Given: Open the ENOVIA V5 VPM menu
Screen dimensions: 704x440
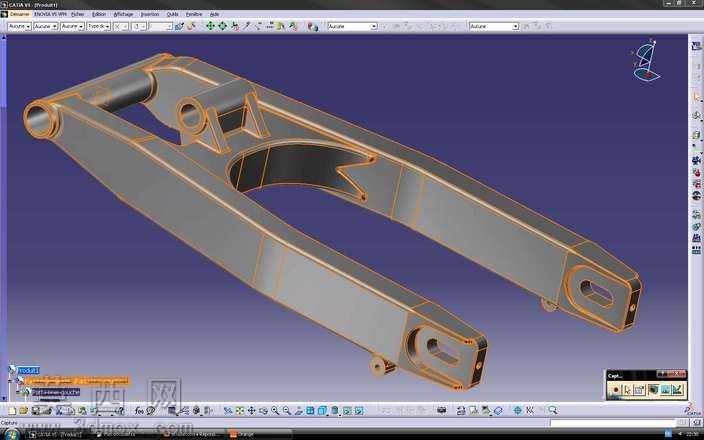Looking at the screenshot, I should click(50, 14).
